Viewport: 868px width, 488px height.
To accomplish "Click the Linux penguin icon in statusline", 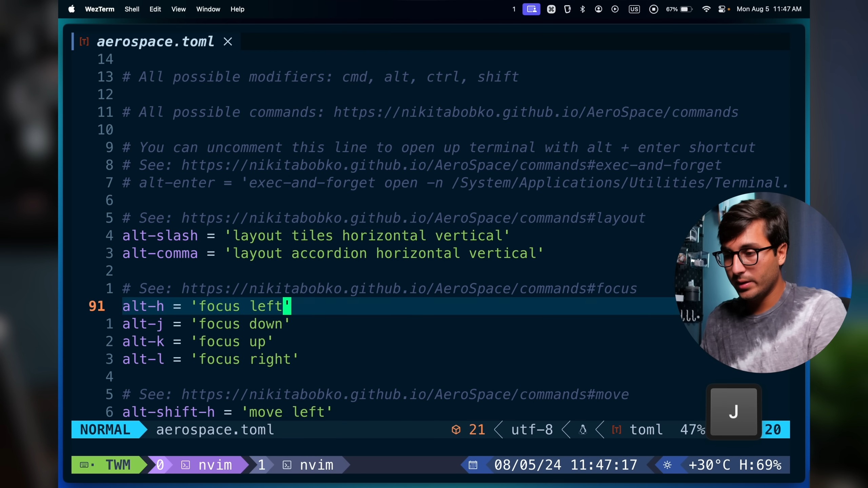I will coord(583,430).
